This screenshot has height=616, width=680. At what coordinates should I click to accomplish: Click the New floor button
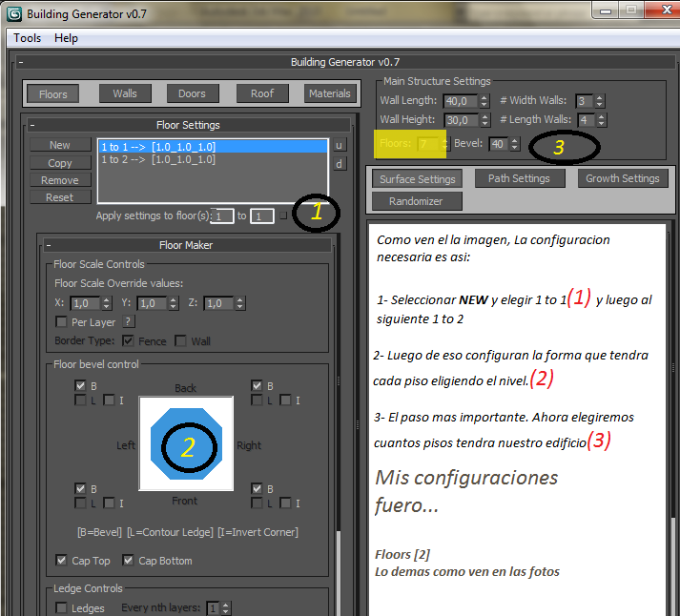pyautogui.click(x=60, y=145)
